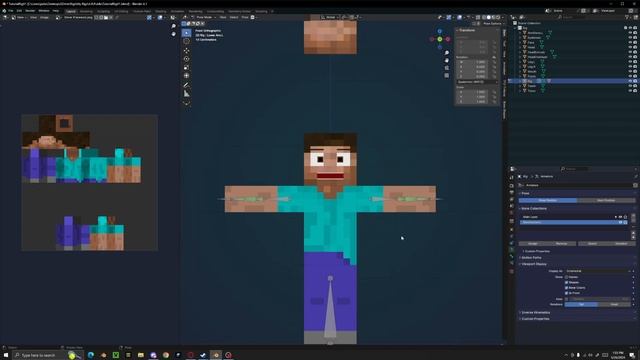Adjust the Axes position slider

(600, 299)
